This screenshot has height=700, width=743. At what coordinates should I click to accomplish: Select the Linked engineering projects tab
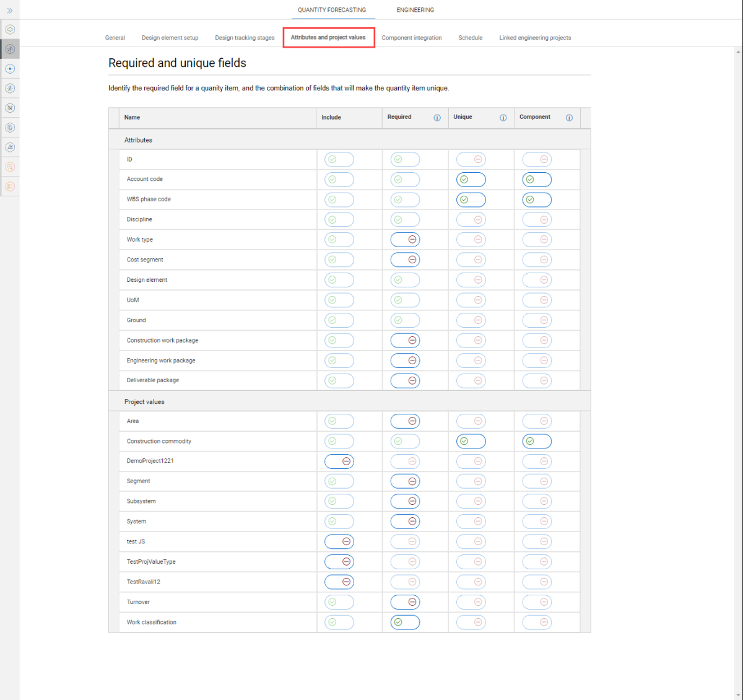tap(535, 38)
